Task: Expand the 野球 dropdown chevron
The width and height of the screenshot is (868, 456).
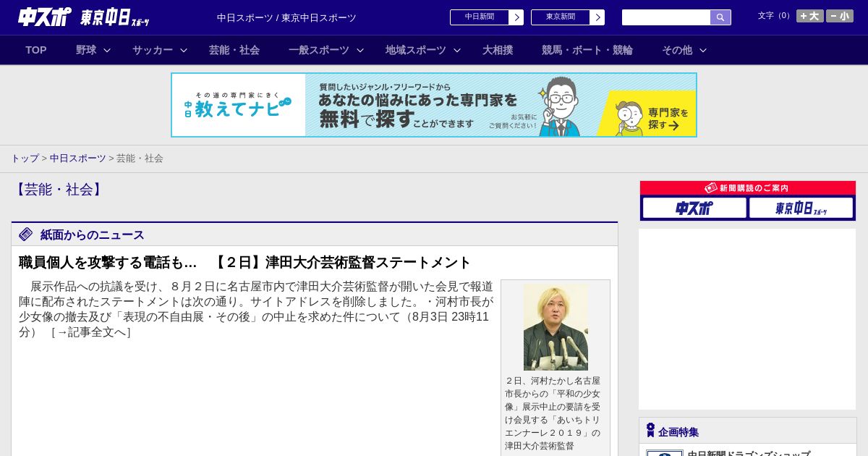Action: tap(107, 50)
